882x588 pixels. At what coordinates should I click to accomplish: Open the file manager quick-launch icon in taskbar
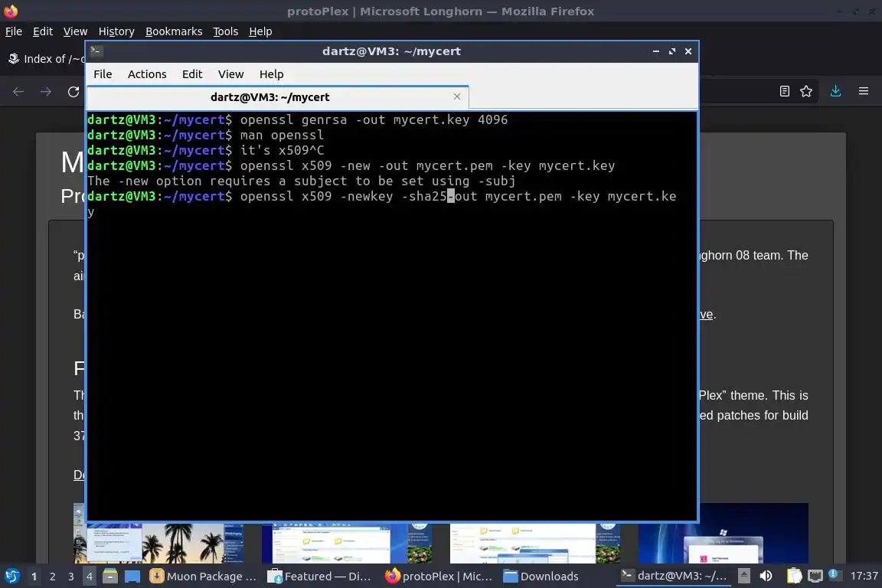pos(110,577)
